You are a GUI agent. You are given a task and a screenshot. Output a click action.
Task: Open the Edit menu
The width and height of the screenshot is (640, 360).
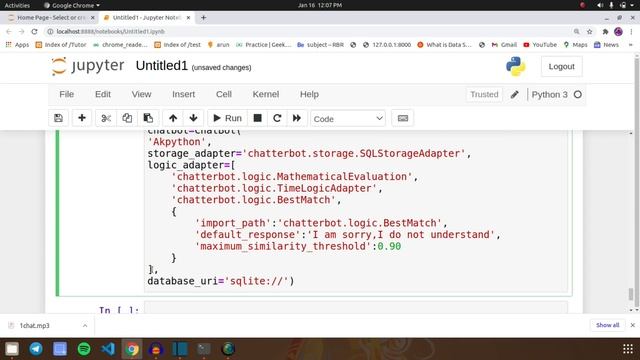point(103,94)
